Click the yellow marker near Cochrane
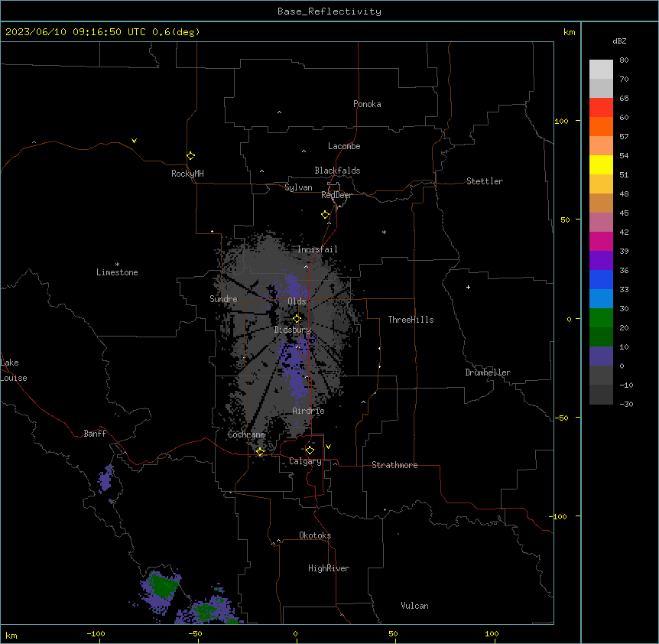659x644 pixels. click(x=260, y=451)
